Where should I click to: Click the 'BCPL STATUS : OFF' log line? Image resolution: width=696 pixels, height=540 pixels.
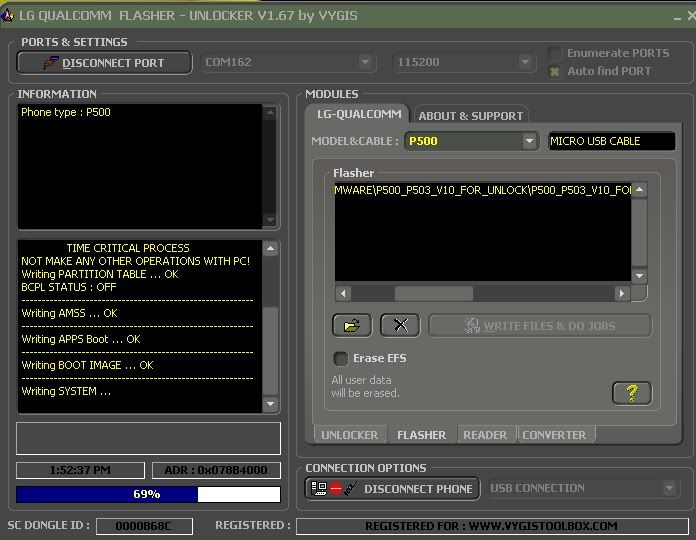[69, 287]
